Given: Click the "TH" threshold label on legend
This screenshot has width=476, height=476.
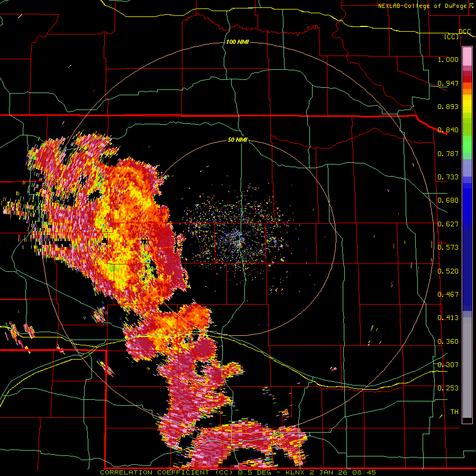Looking at the screenshot, I should coord(454,412).
